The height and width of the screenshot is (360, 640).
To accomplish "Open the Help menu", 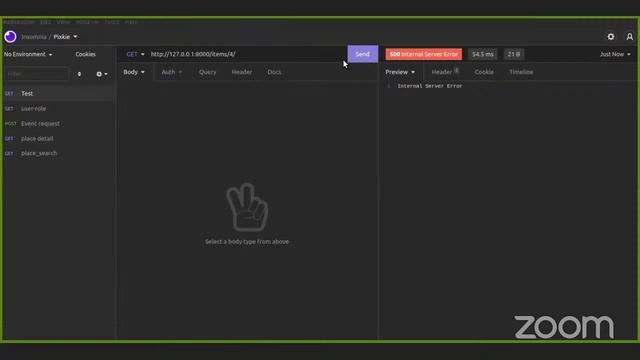I will click(x=131, y=22).
